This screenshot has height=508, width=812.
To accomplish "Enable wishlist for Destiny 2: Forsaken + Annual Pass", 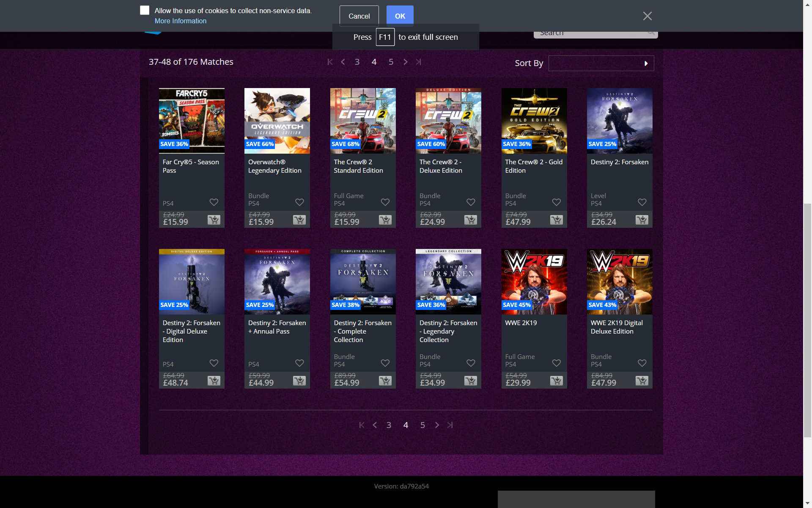I will click(x=299, y=363).
